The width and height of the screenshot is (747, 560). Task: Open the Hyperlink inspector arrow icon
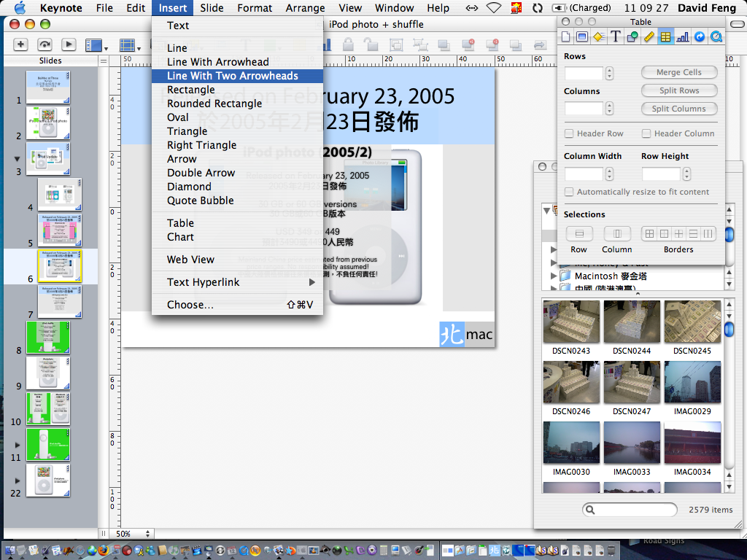[x=699, y=36]
